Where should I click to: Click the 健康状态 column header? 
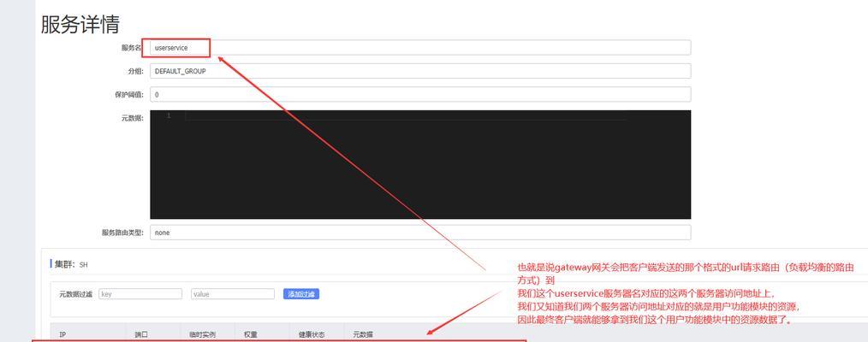point(310,335)
